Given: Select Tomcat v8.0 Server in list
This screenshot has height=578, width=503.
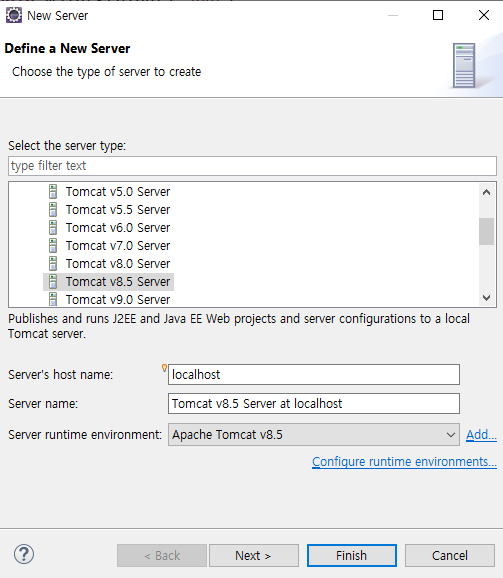Looking at the screenshot, I should click(x=118, y=264).
